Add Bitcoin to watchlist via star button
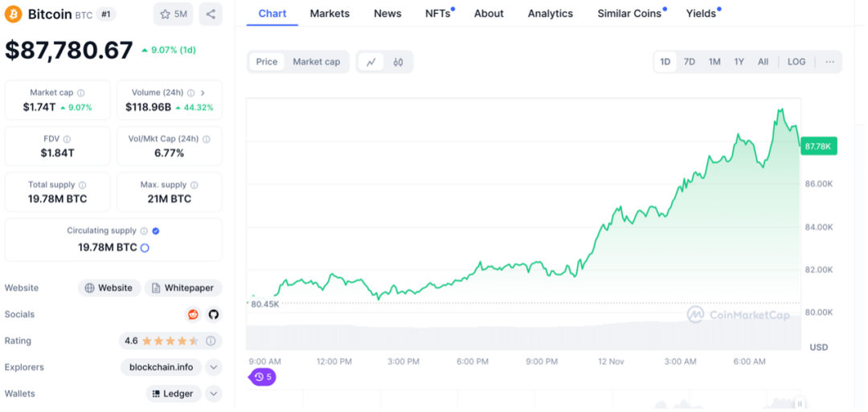868x412 pixels. pyautogui.click(x=174, y=14)
